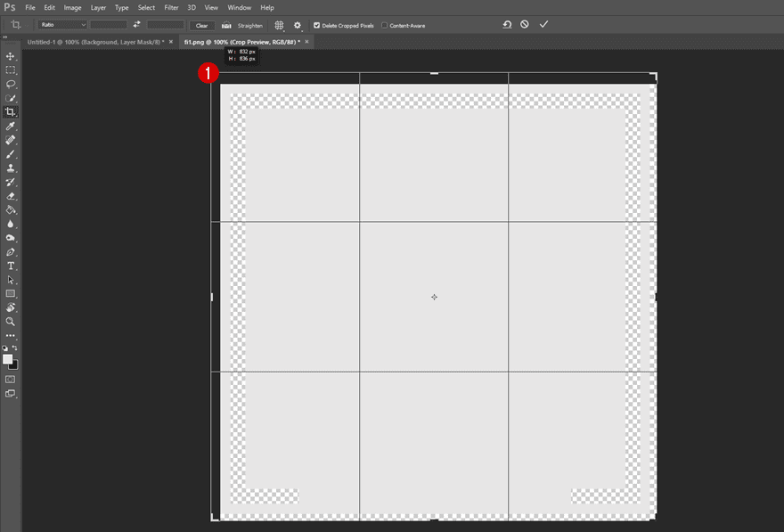Expand the collapsed toolbar panel arrows
Screen dimensions: 784x532
click(5, 37)
